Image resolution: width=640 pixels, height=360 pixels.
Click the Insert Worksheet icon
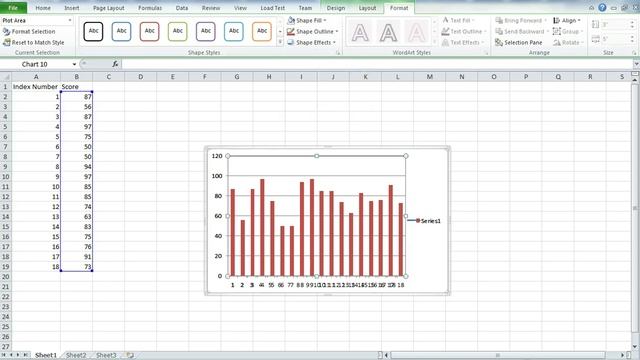point(130,355)
